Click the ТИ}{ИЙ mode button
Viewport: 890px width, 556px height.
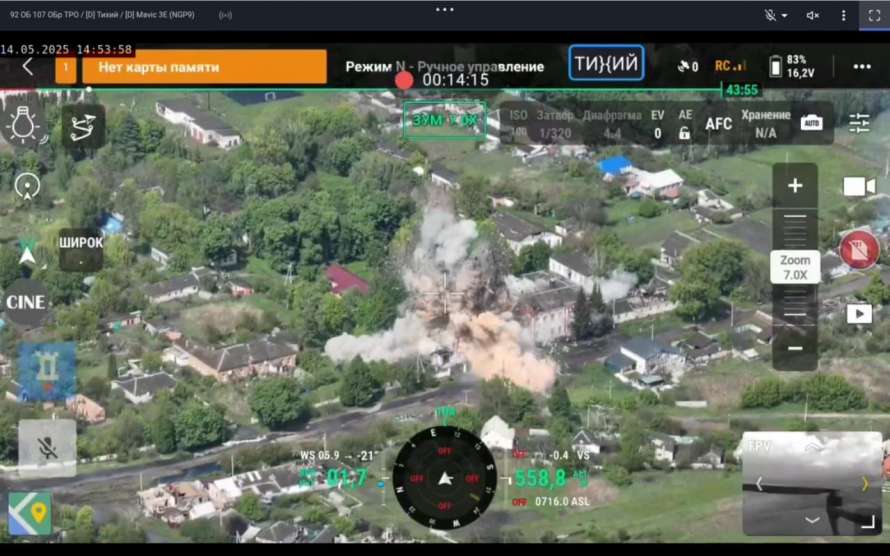[x=606, y=63]
